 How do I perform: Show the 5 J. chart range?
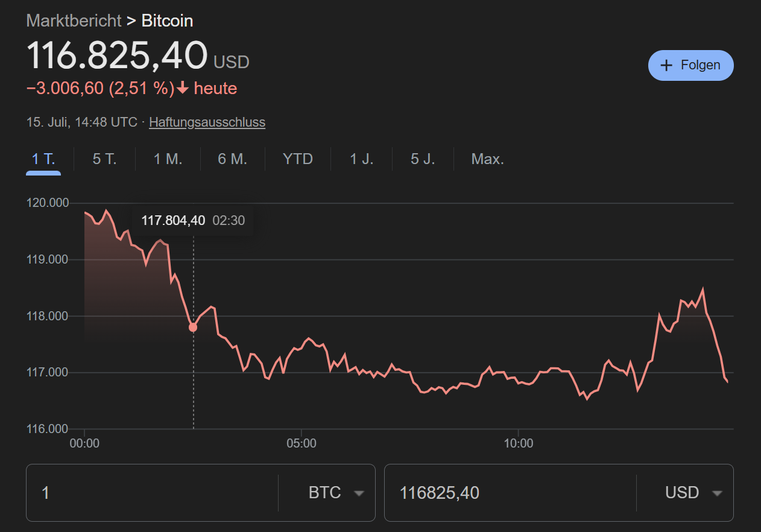423,159
